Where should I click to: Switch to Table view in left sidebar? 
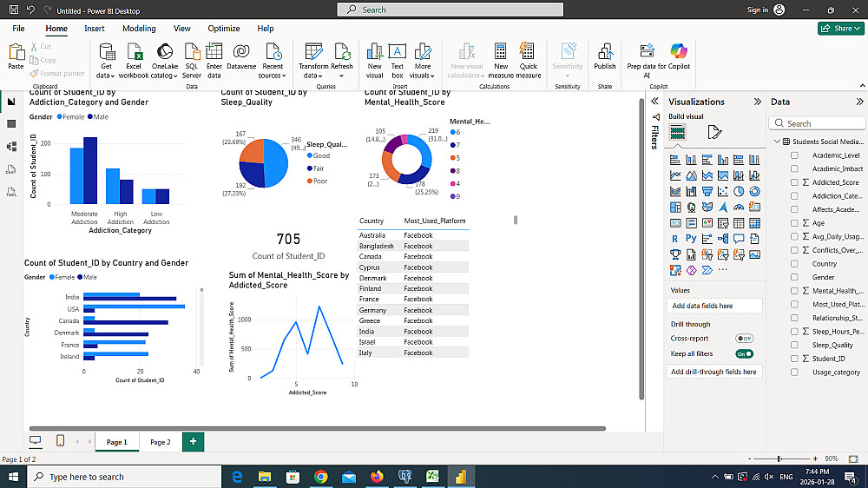point(11,124)
